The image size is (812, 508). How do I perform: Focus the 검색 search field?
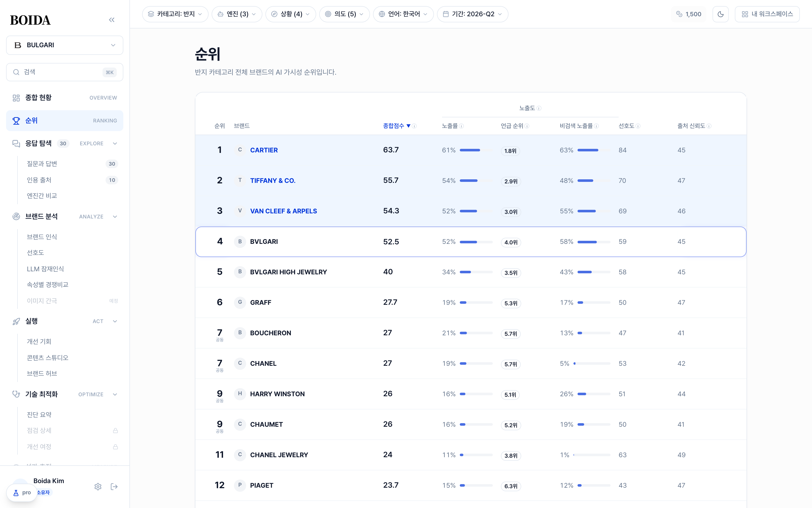(x=65, y=72)
